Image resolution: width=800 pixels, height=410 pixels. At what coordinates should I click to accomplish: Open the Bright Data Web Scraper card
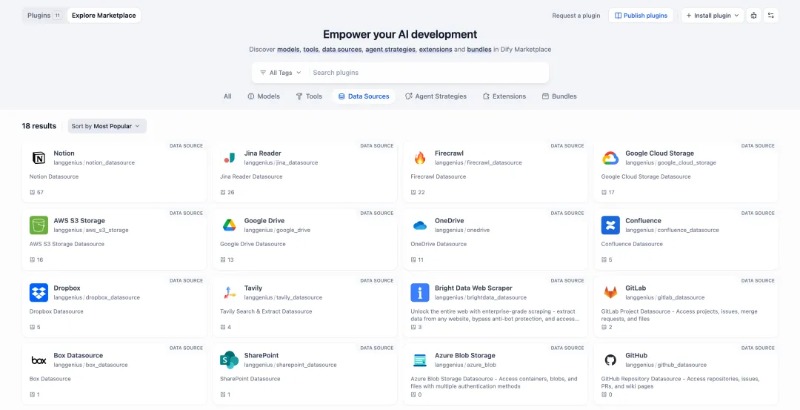(x=495, y=305)
